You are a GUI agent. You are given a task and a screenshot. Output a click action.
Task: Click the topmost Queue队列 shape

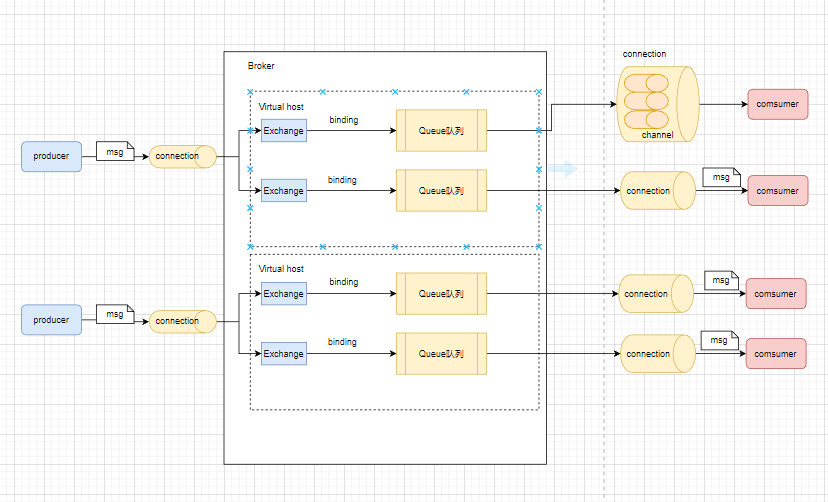tap(441, 130)
